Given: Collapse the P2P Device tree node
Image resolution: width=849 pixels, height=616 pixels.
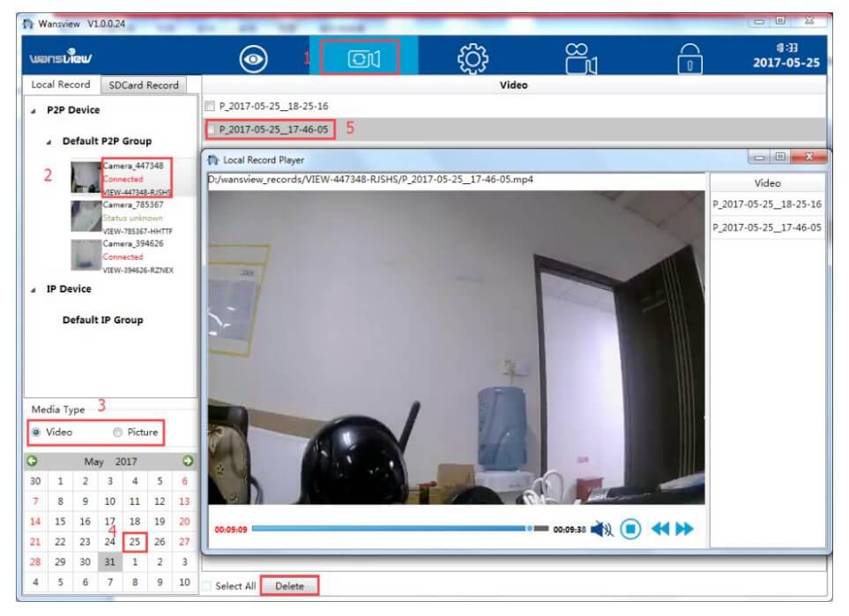Looking at the screenshot, I should point(34,111).
